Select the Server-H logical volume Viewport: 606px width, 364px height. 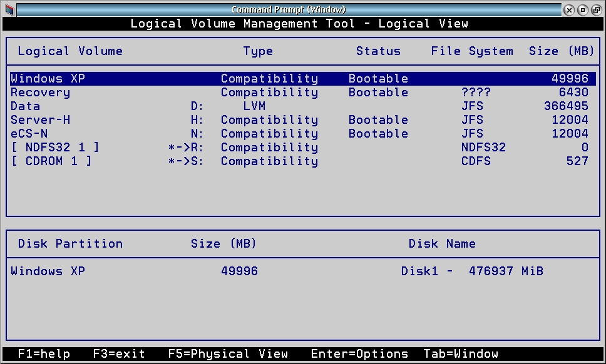coord(303,120)
